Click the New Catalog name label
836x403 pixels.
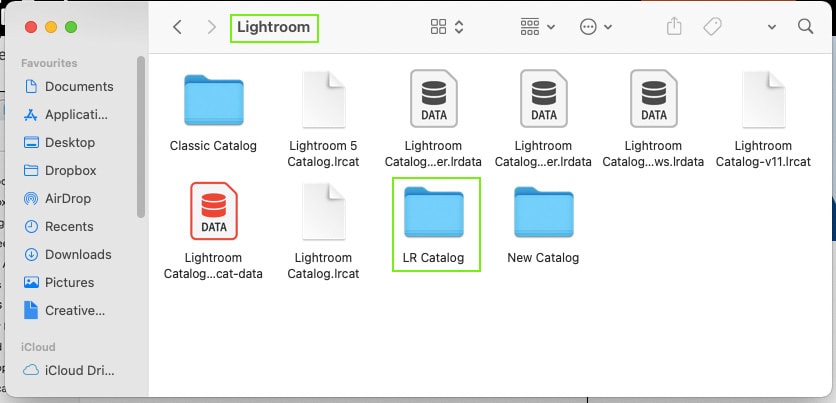[x=543, y=257]
